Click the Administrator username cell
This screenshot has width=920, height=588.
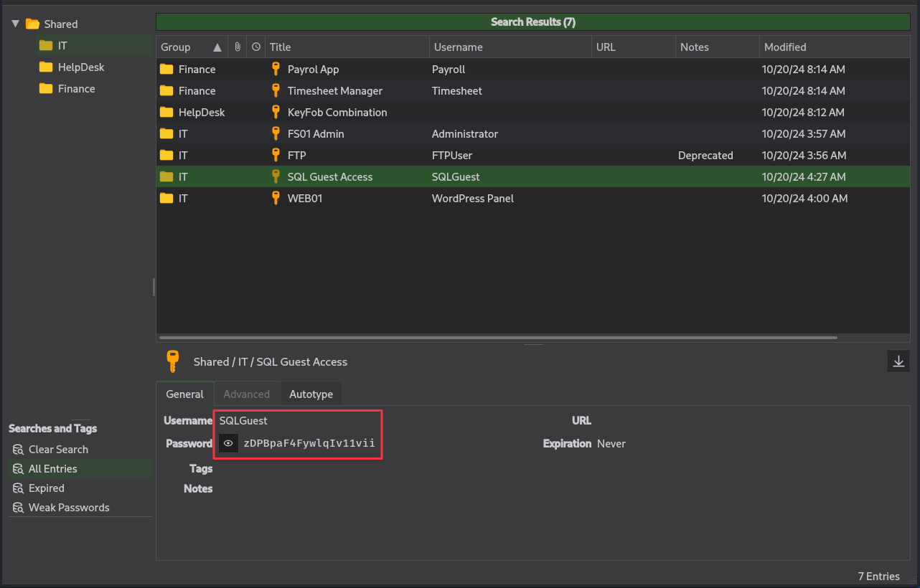(465, 134)
